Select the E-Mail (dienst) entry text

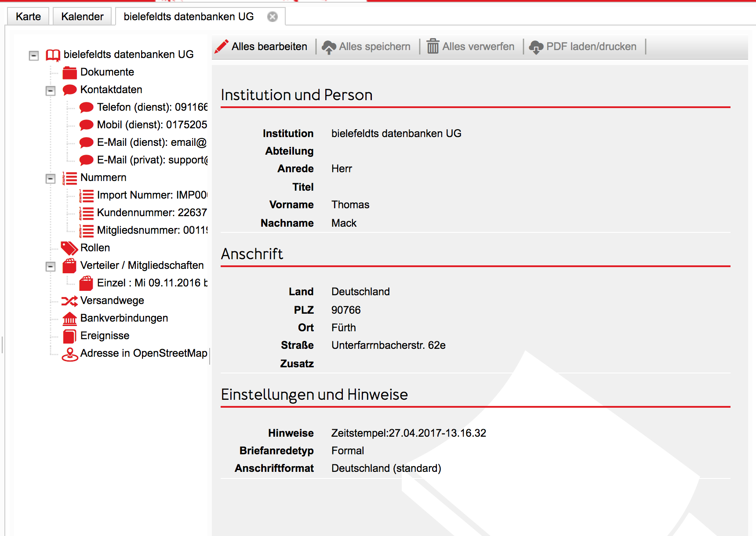152,142
